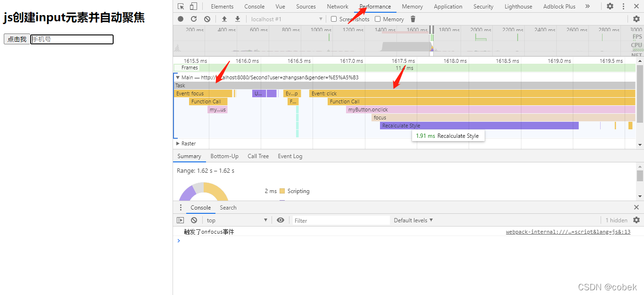This screenshot has height=295, width=644.
Task: Save profile with the download icon
Action: (238, 19)
